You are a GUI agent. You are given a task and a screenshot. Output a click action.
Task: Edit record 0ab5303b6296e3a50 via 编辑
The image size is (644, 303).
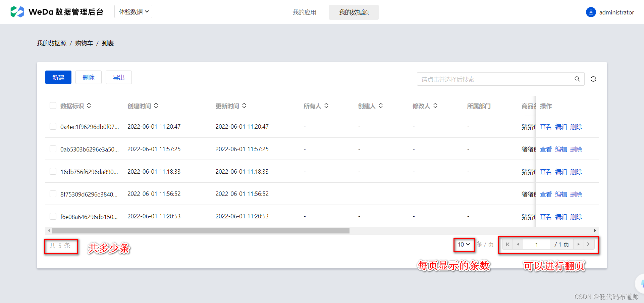click(561, 149)
